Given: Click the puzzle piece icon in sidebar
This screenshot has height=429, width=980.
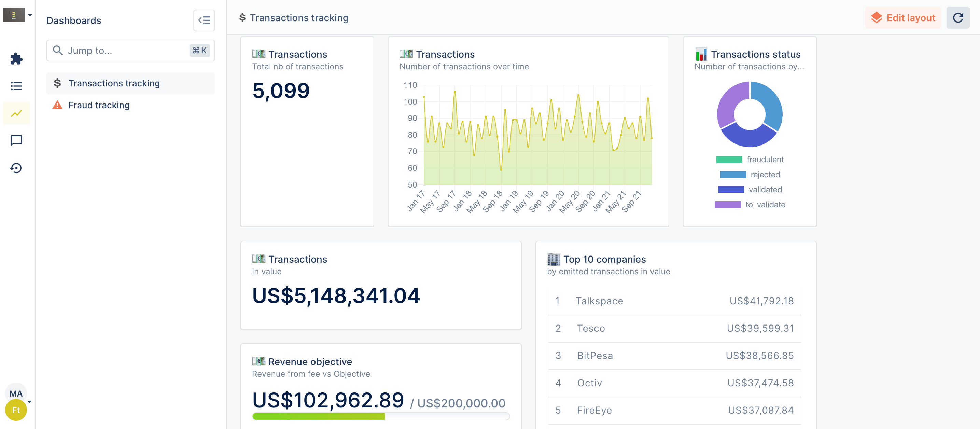Looking at the screenshot, I should [x=16, y=59].
